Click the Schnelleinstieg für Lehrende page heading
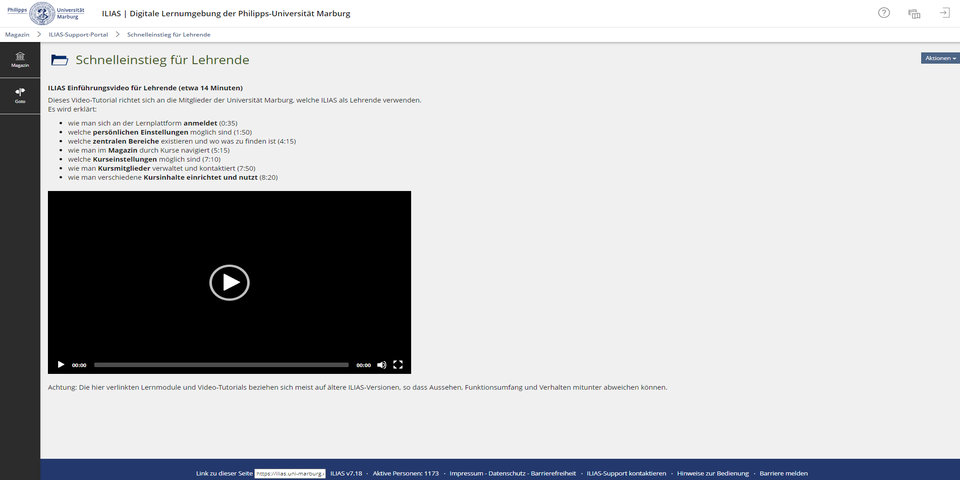The width and height of the screenshot is (960, 480). click(x=162, y=60)
